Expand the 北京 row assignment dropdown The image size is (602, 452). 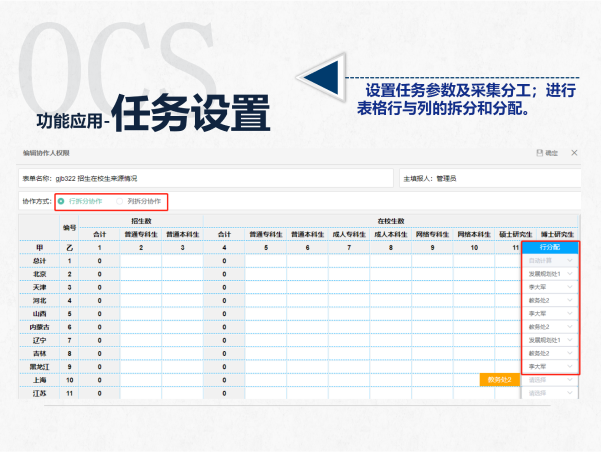point(549,273)
